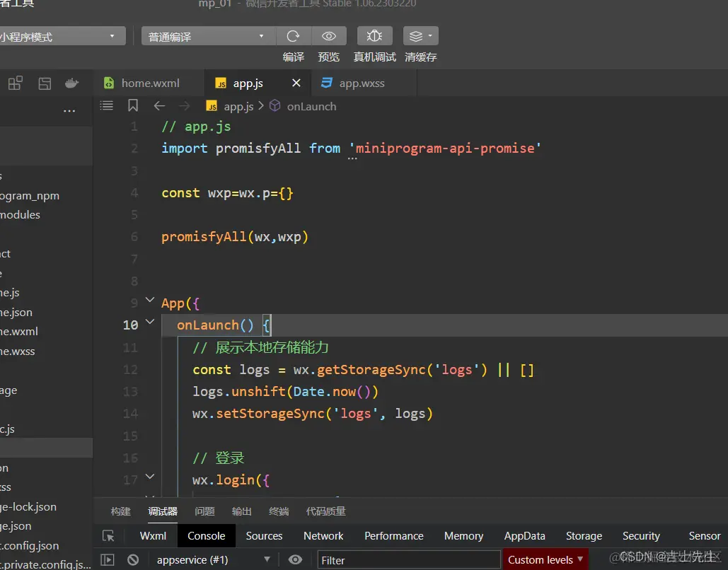Image resolution: width=728 pixels, height=570 pixels.
Task: Open the clear cache dropdown arrow
Action: (x=430, y=35)
